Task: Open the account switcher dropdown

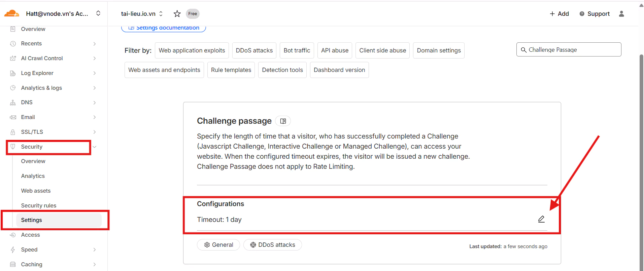Action: (98, 13)
